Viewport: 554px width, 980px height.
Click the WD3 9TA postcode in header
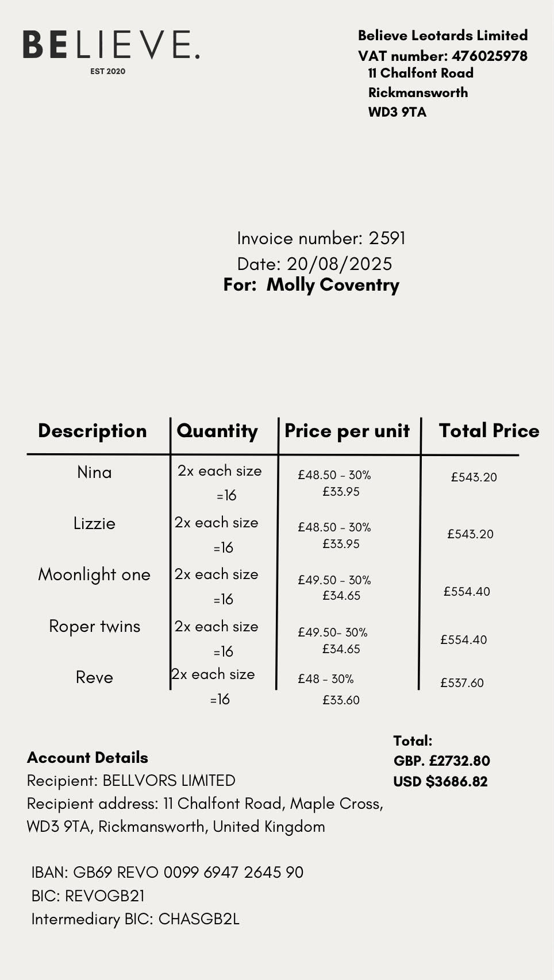(397, 112)
